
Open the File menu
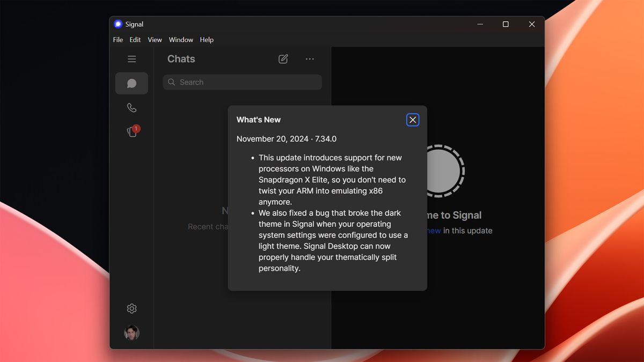pos(118,40)
